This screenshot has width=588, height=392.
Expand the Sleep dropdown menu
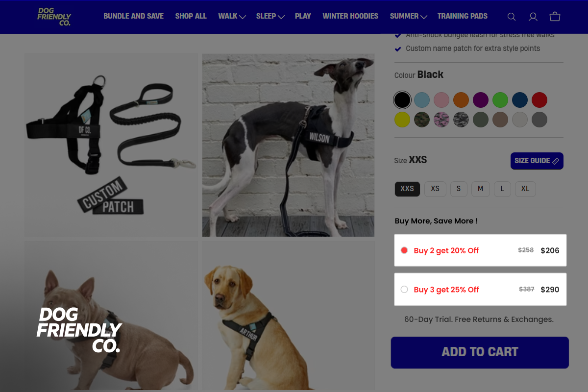[x=270, y=16]
